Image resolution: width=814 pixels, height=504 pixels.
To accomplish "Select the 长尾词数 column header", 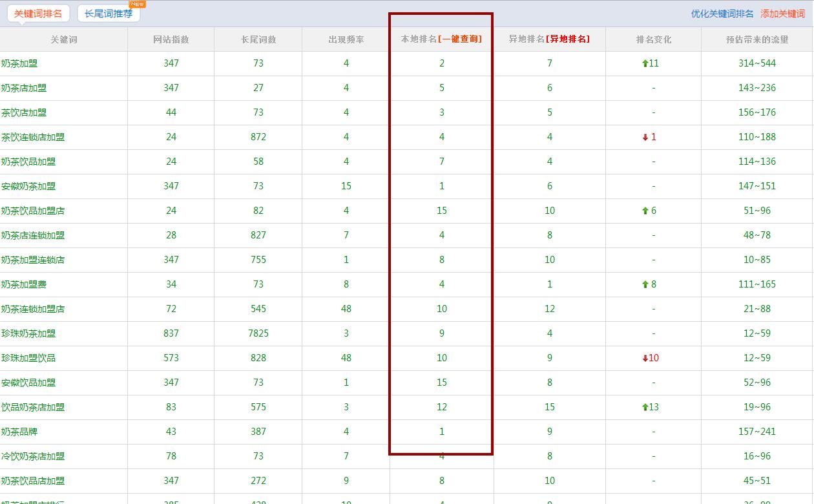I will coord(258,39).
